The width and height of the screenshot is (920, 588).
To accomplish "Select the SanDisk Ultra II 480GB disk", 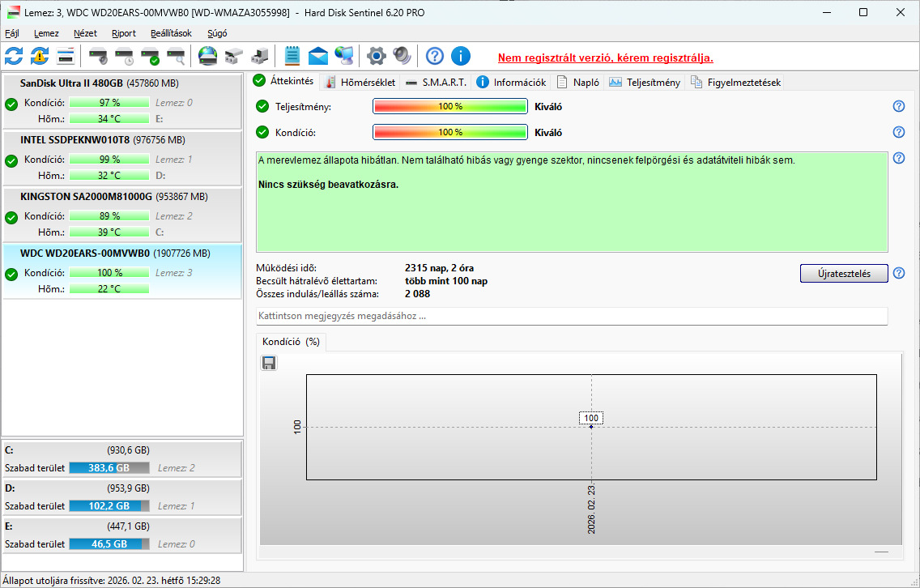I will click(122, 101).
